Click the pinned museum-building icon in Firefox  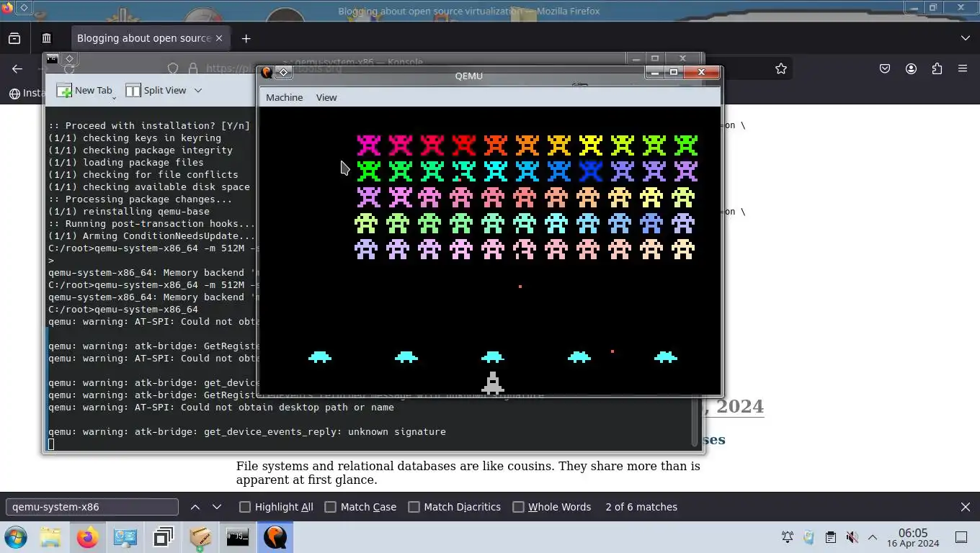click(47, 38)
